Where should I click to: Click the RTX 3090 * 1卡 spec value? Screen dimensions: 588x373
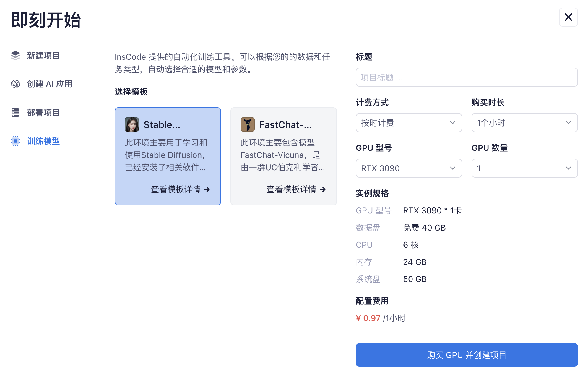432,210
